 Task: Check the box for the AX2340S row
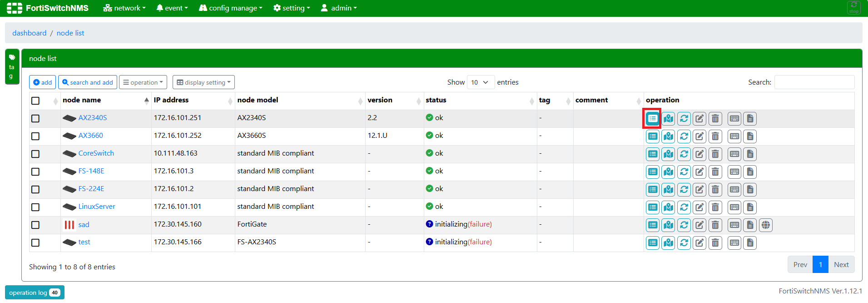click(35, 118)
